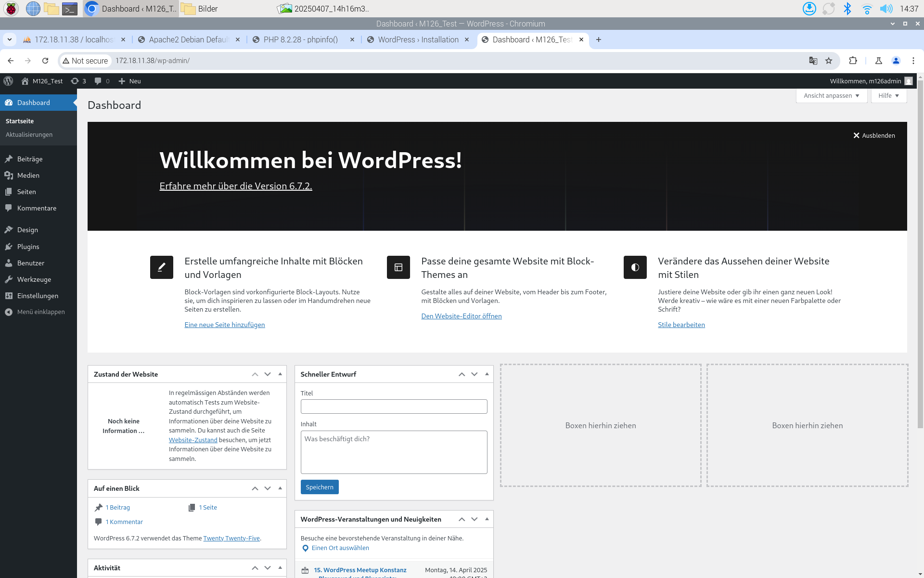The width and height of the screenshot is (924, 578).
Task: Open the Bluetooth tray icon
Action: pos(847,9)
